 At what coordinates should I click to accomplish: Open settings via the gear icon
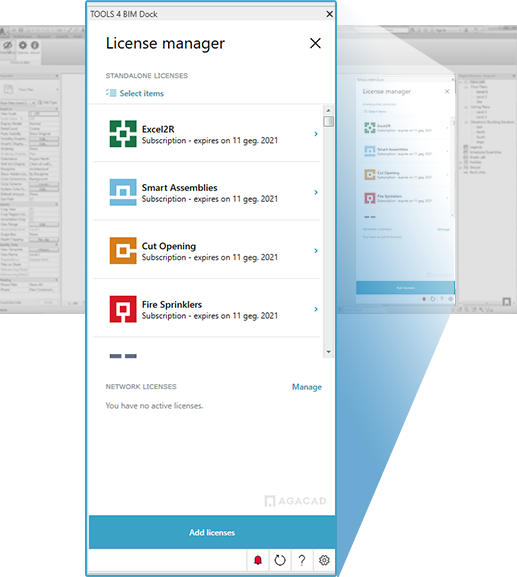tap(324, 560)
